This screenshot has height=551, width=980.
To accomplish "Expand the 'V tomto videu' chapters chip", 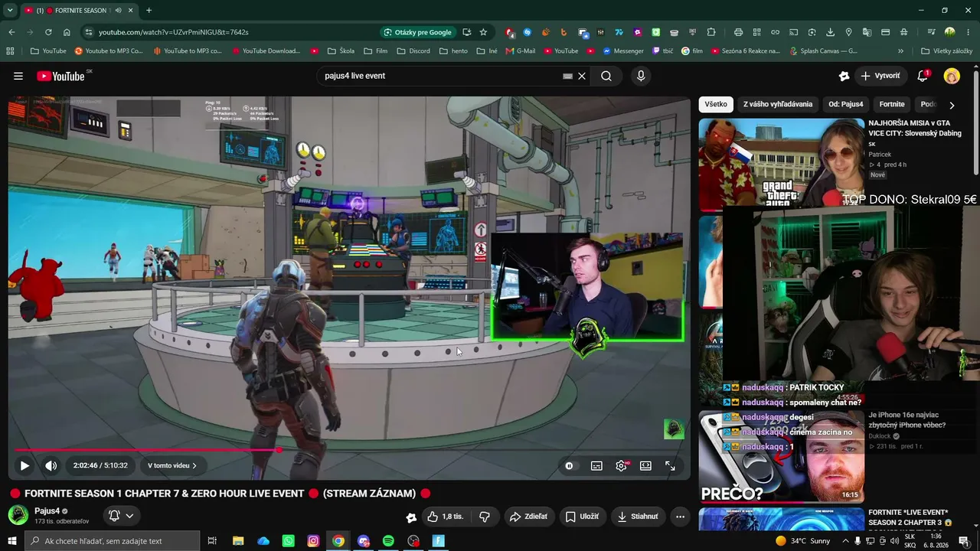I will pyautogui.click(x=172, y=465).
